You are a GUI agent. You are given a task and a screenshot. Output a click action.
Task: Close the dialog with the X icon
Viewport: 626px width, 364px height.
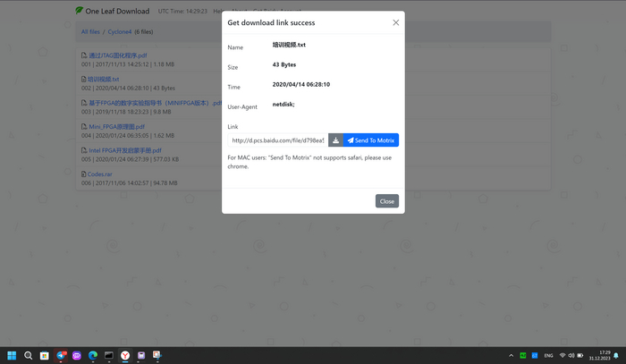coord(395,22)
